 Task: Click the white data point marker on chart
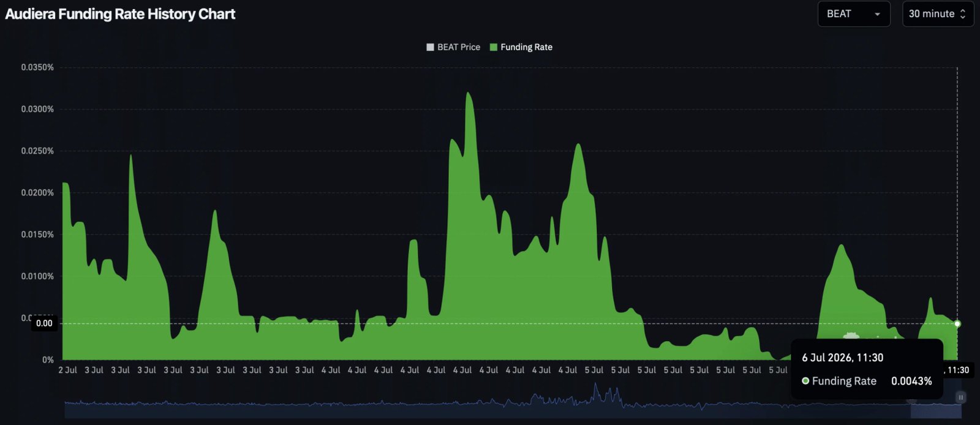coord(957,323)
